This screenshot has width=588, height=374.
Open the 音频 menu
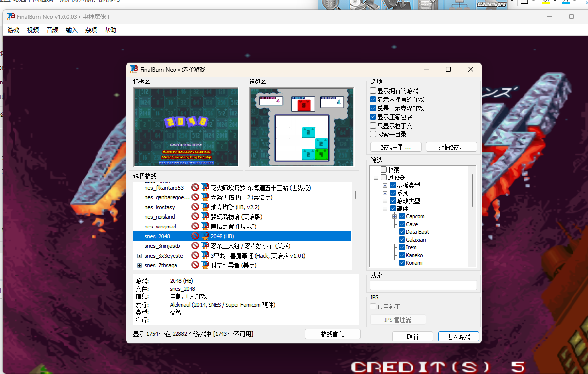[52, 30]
